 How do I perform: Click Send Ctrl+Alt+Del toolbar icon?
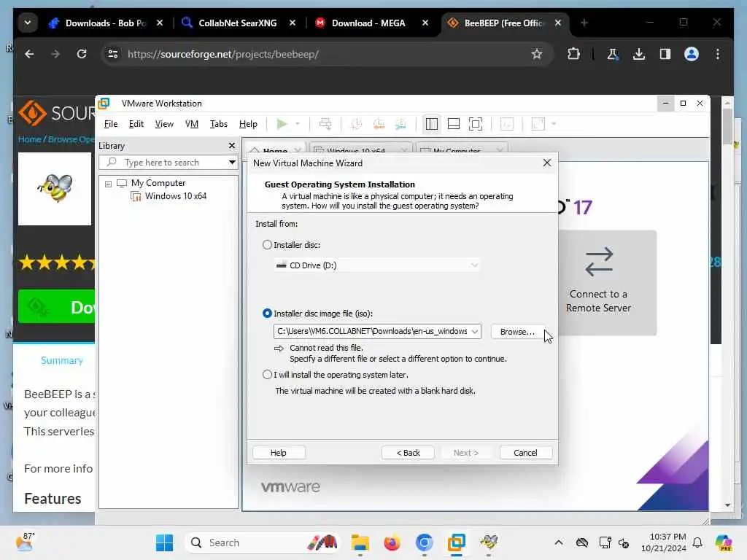(325, 124)
